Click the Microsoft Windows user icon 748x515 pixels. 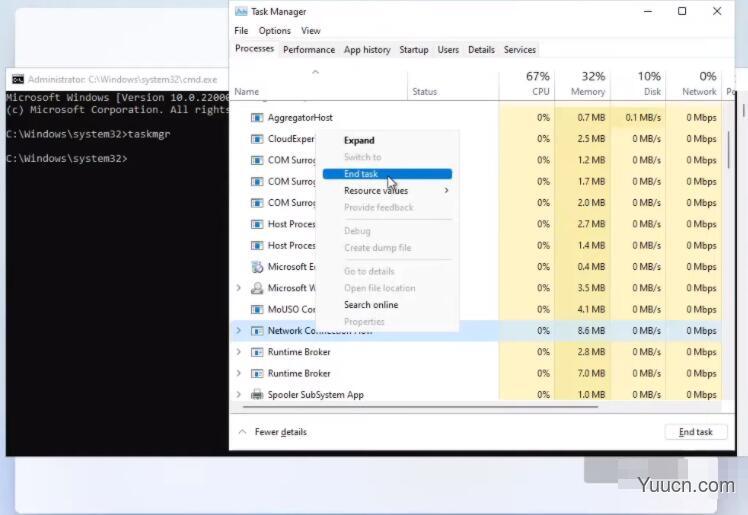coord(257,288)
